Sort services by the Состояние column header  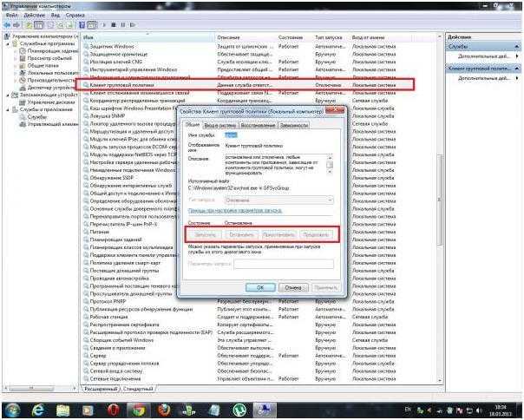290,37
